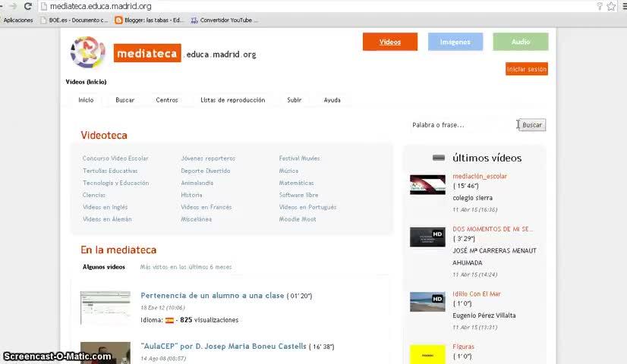
Task: Open Idilio Con El Mar thumbnail
Action: (427, 302)
